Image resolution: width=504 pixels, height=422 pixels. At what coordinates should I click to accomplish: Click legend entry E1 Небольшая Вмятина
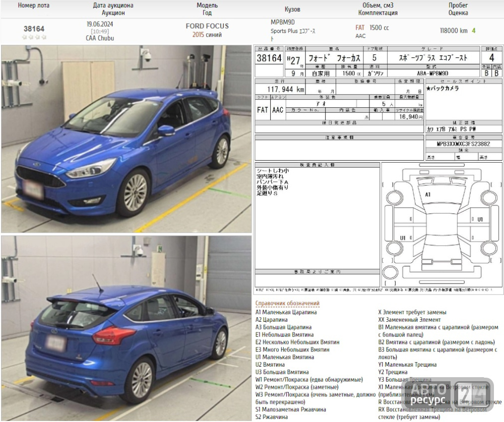point(284,335)
